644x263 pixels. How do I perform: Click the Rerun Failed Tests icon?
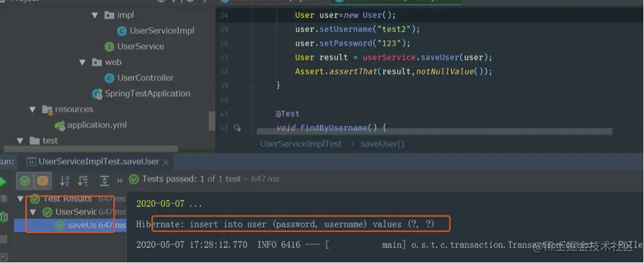(x=4, y=216)
